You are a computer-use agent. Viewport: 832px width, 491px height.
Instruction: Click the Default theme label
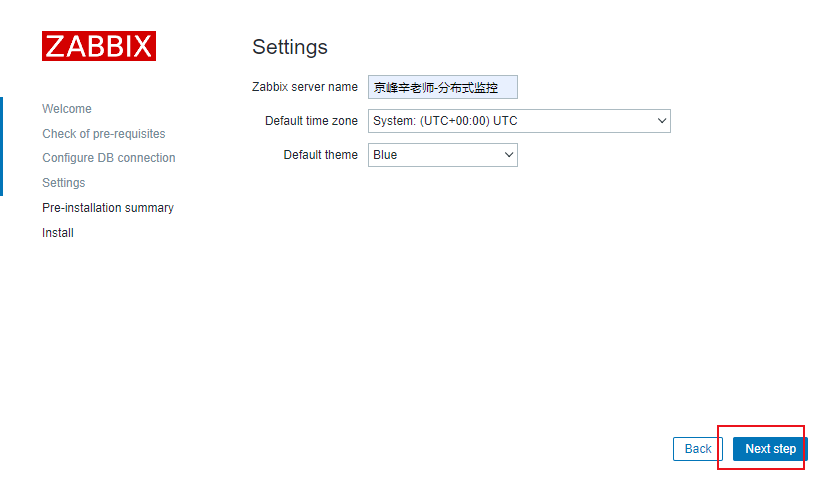coord(320,155)
